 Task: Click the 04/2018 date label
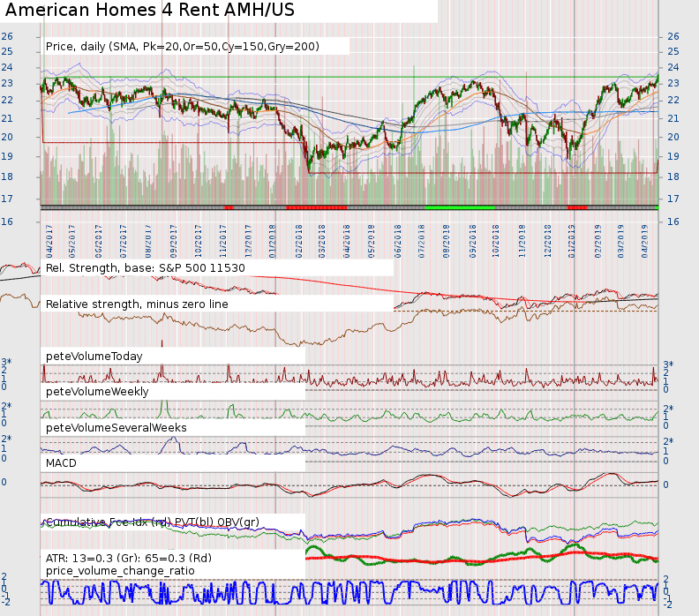pos(346,241)
